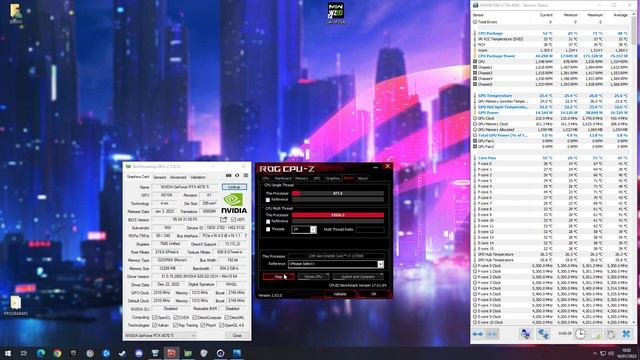Select the GPU Power row in HWiNFO
Image resolution: width=640 pixels, height=360 pixels.
click(x=551, y=113)
